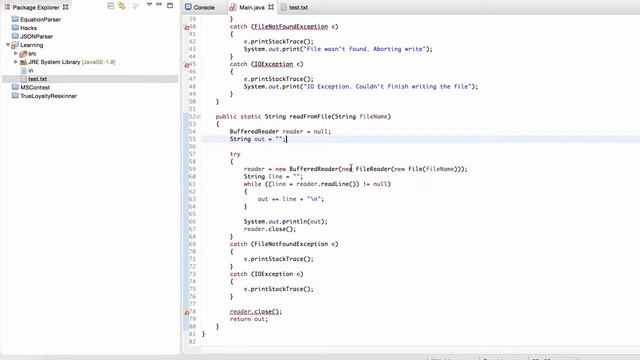Click the underlined IOException on line 45

(273, 64)
